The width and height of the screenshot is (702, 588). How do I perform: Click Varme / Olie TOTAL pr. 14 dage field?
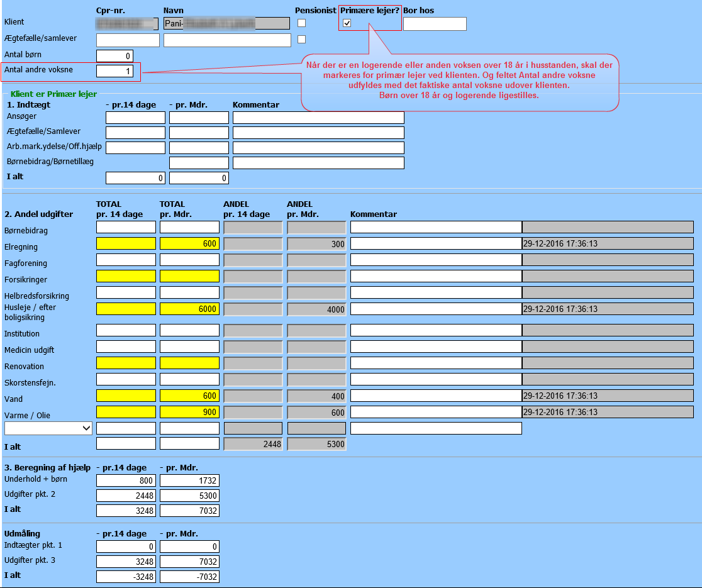(126, 412)
